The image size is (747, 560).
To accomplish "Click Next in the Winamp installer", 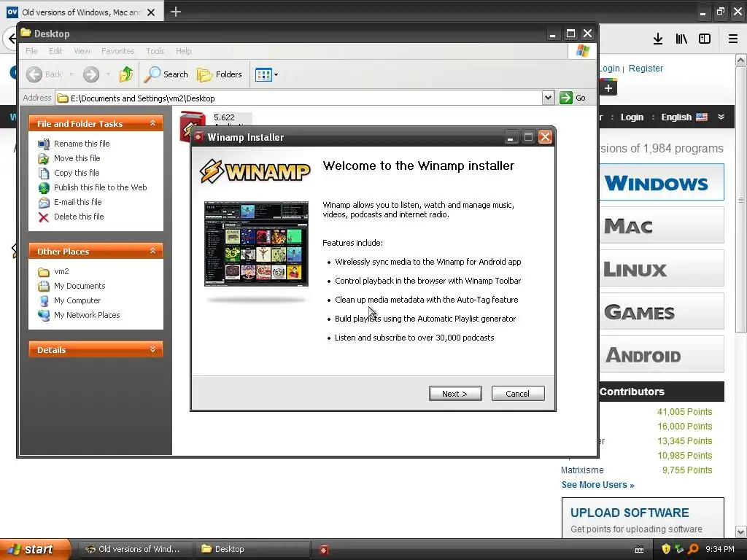I will (455, 393).
